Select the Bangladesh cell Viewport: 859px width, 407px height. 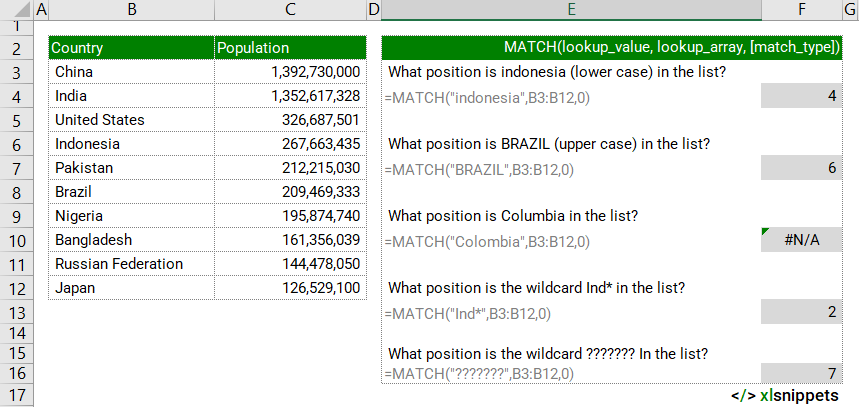point(131,240)
